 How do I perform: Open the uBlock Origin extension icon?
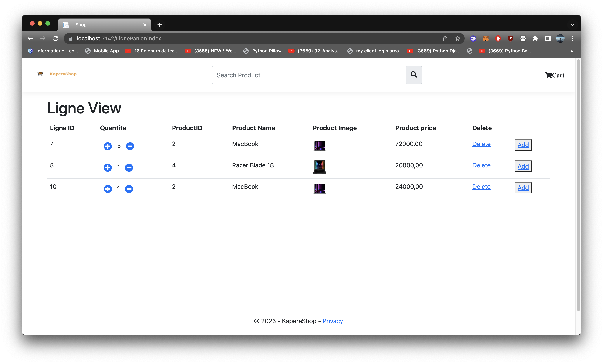click(511, 38)
